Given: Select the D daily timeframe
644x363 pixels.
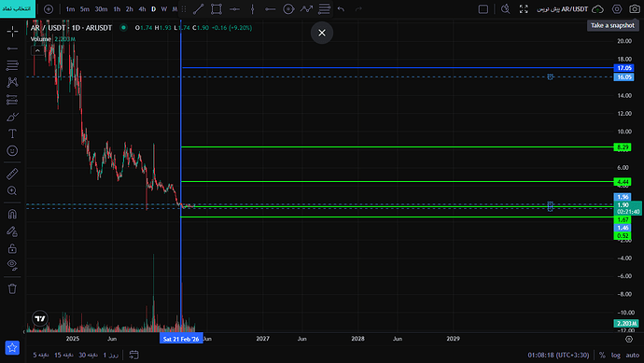Looking at the screenshot, I should pos(154,9).
